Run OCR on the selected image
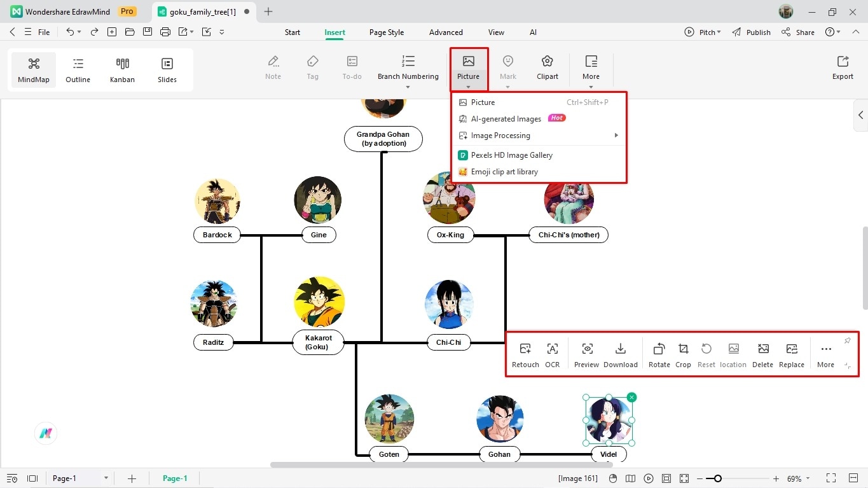 pyautogui.click(x=553, y=355)
